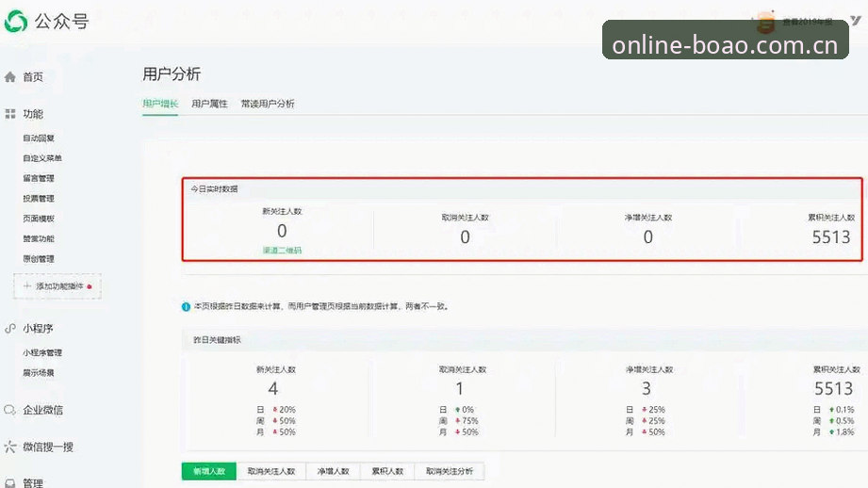Image resolution: width=868 pixels, height=488 pixels.
Task: Click the 公众号 green logo icon
Action: (15, 21)
